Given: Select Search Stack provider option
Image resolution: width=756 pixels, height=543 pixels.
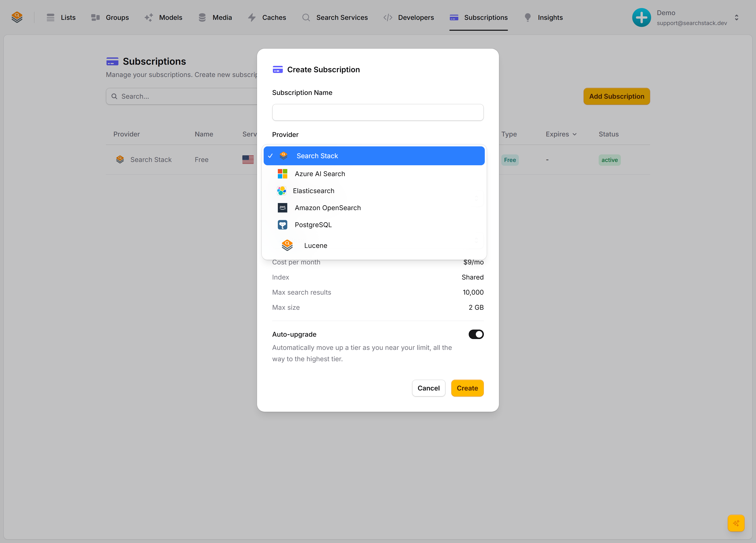Looking at the screenshot, I should click(x=374, y=156).
